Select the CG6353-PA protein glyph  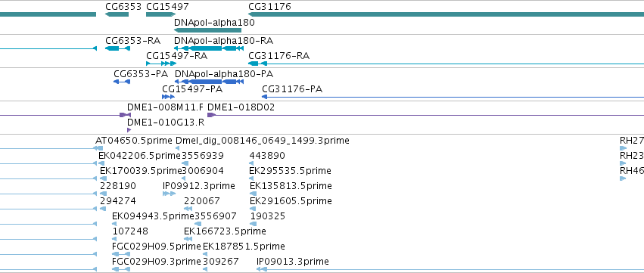pyautogui.click(x=122, y=82)
